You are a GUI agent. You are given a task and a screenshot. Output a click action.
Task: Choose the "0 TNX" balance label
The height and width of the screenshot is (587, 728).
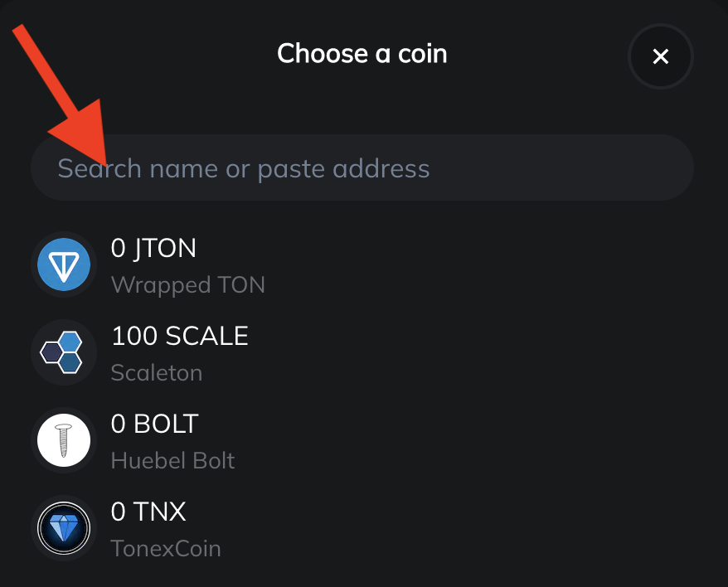(148, 512)
